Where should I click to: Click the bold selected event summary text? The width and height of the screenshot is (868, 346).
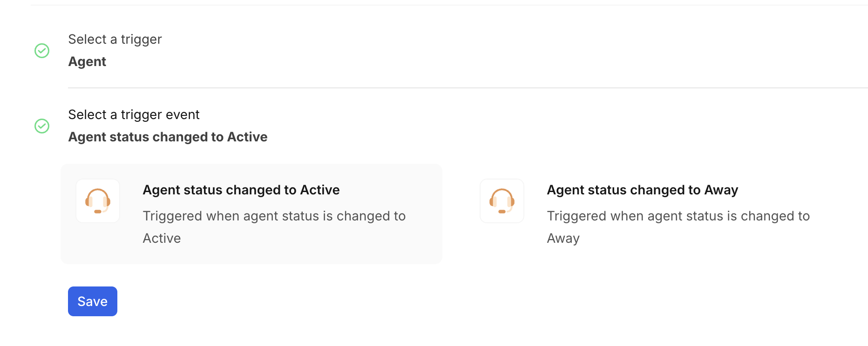coord(168,137)
